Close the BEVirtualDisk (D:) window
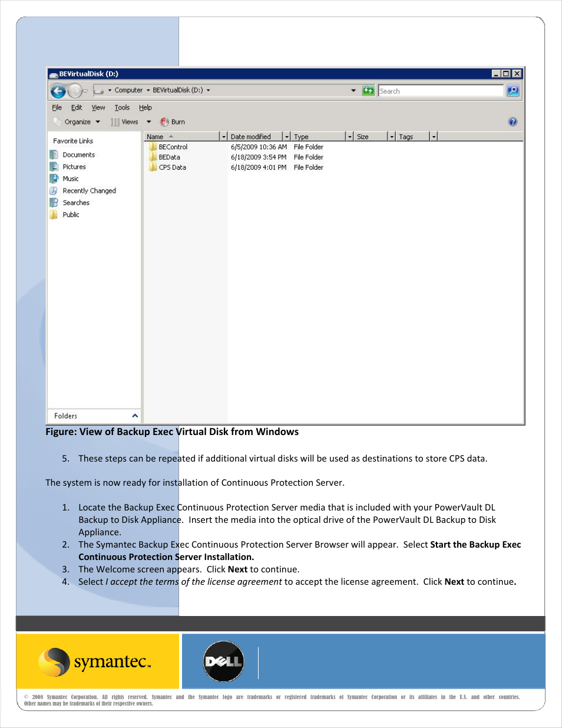Screen dimensions: 562x728 click(517, 74)
